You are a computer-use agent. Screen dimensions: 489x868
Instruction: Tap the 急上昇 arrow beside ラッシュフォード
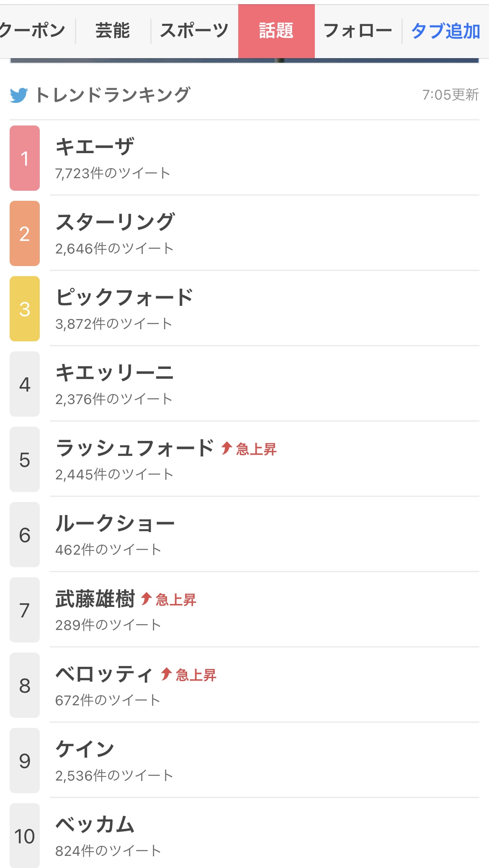point(227,448)
